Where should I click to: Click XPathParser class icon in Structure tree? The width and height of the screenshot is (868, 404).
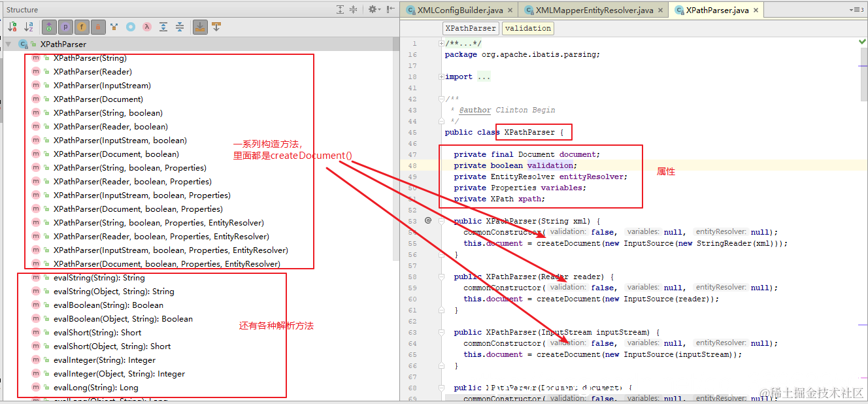click(x=23, y=44)
